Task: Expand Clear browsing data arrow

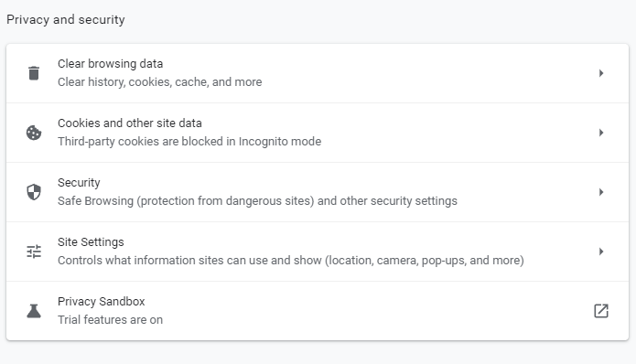Action: pos(601,73)
